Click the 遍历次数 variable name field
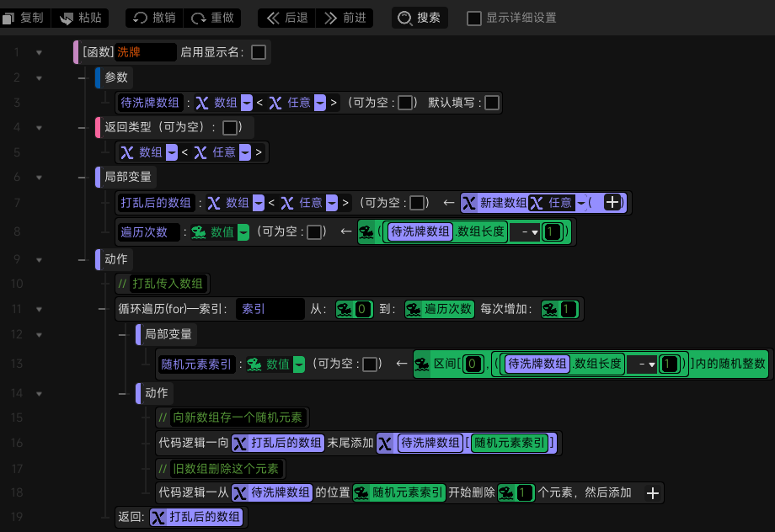The height and width of the screenshot is (532, 775). (x=149, y=232)
